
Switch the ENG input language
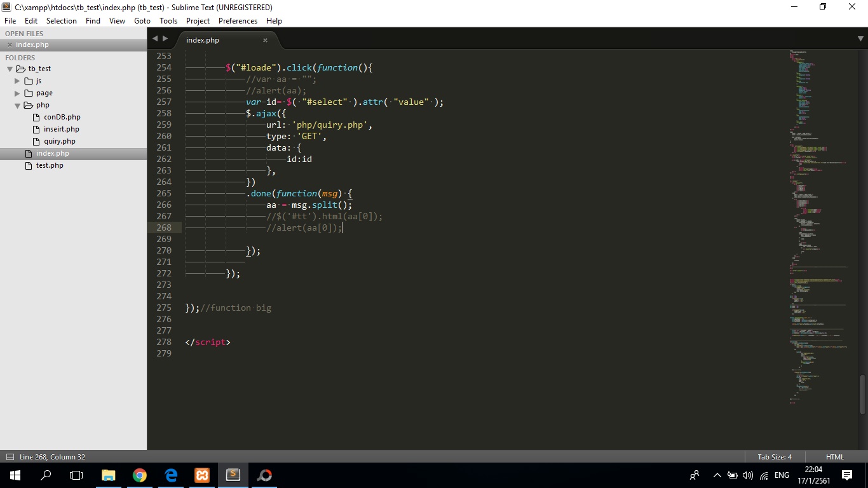click(x=782, y=475)
